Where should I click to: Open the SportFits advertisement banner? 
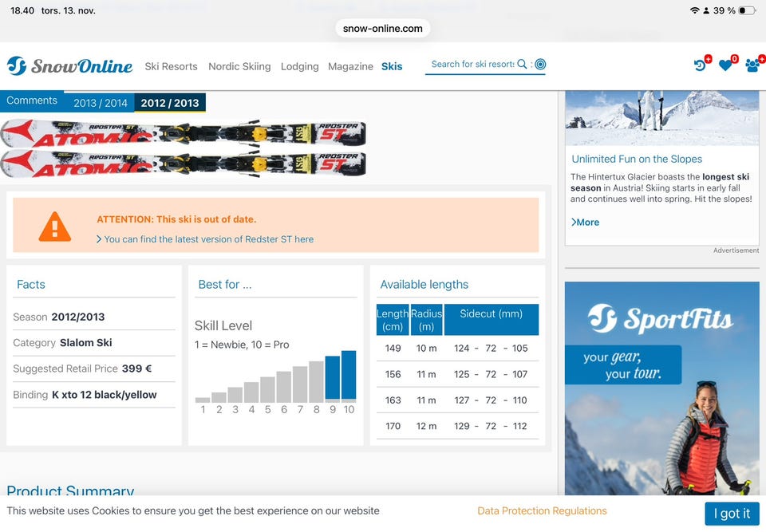pos(662,388)
